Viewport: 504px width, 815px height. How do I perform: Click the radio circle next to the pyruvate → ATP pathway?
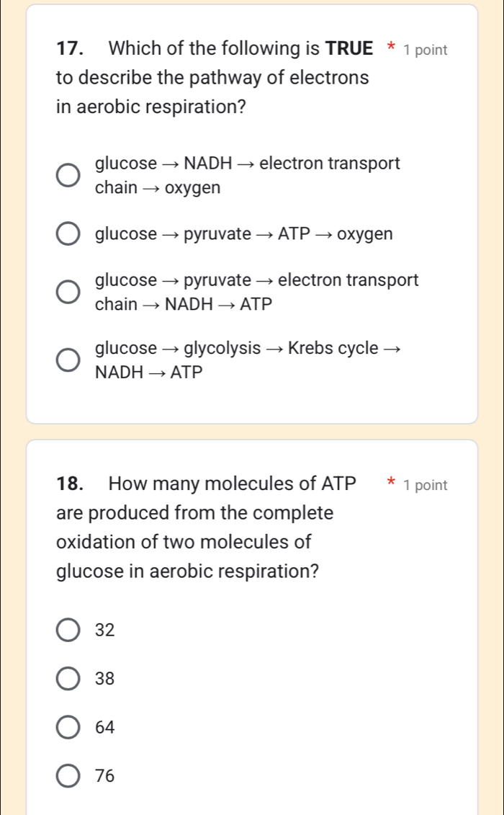68,232
